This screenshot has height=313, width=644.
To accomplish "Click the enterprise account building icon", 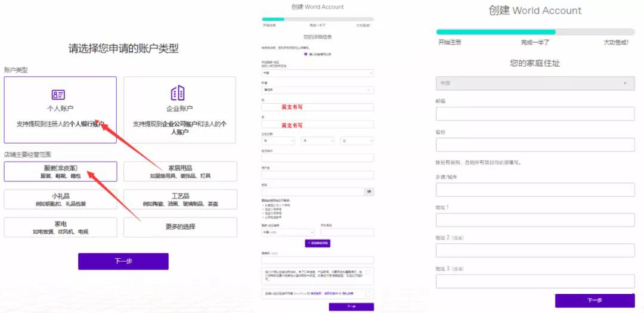I will coord(178,94).
